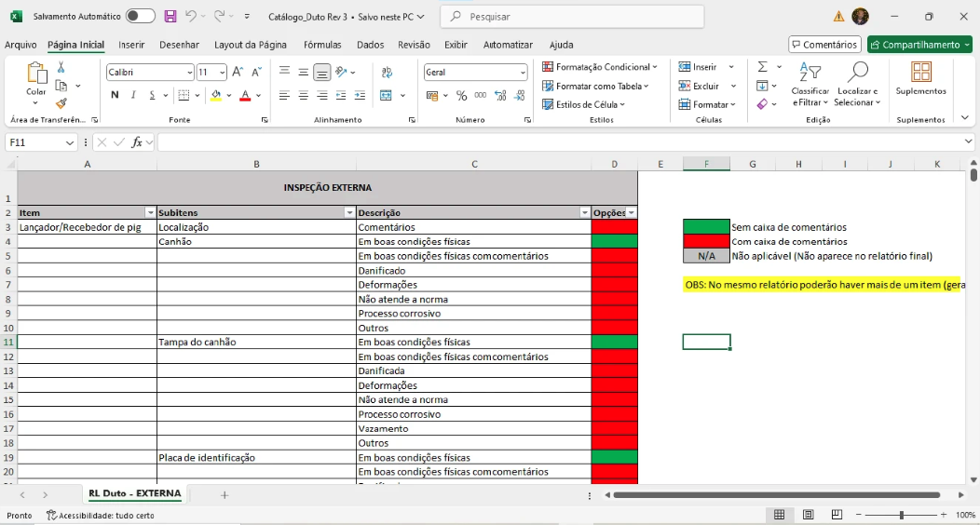Open Estilos de Célula
Screen dimensions: 980x525
coord(583,104)
